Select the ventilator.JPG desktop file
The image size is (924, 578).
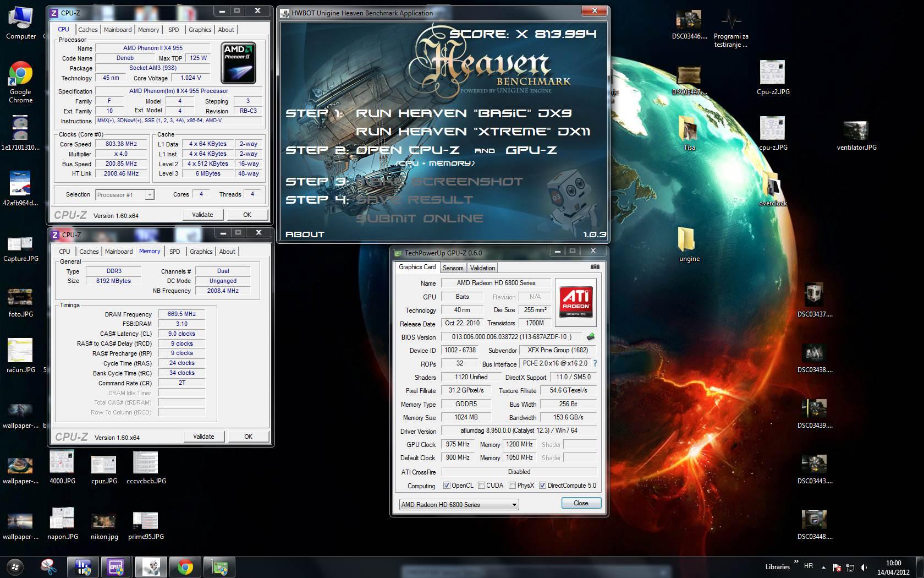pyautogui.click(x=856, y=135)
